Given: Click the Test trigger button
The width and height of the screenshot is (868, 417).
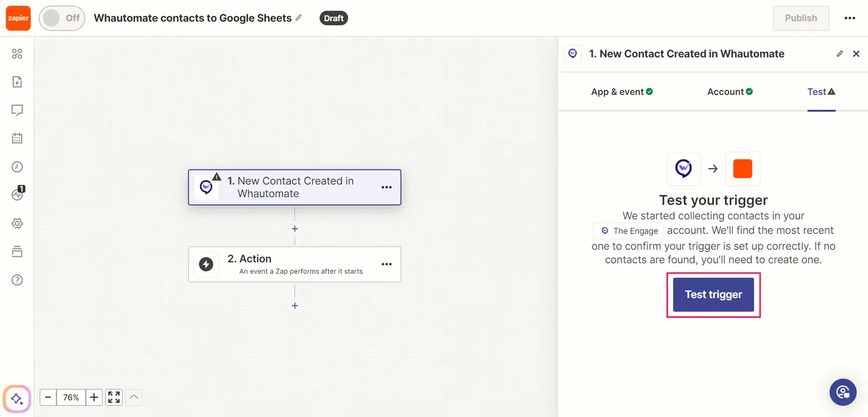Looking at the screenshot, I should pyautogui.click(x=713, y=295).
